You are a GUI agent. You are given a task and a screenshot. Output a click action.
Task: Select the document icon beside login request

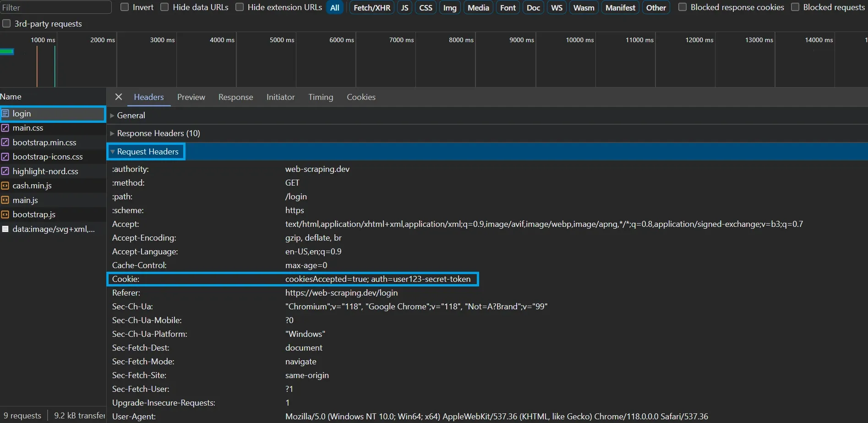6,113
